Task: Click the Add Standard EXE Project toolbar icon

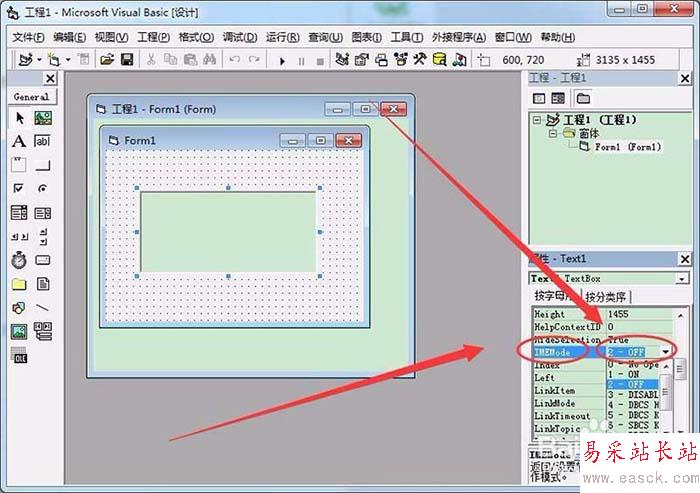Action: click(25, 59)
